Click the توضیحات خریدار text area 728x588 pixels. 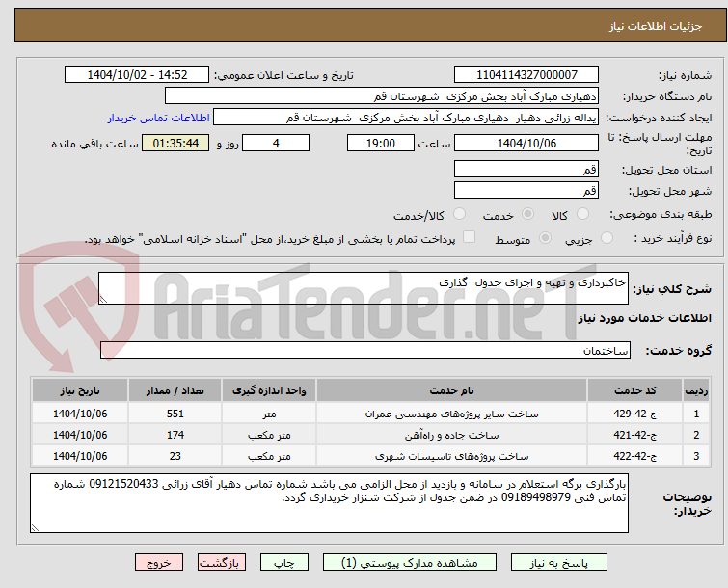tap(329, 503)
